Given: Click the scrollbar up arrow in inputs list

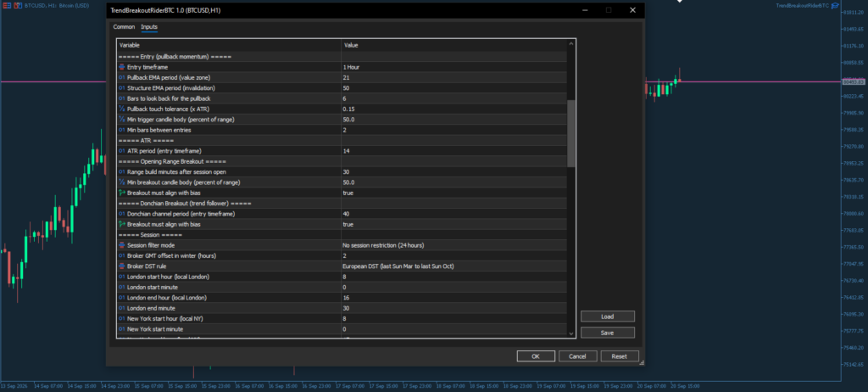Looking at the screenshot, I should [x=571, y=44].
